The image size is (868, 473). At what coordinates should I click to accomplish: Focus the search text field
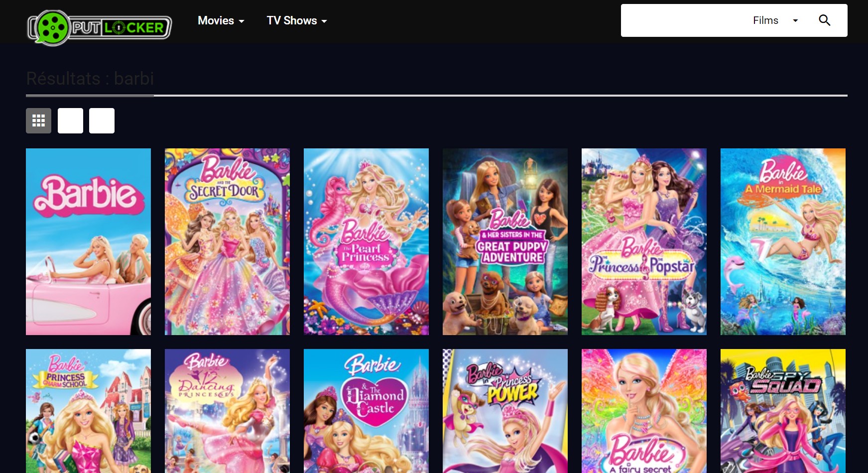coord(684,20)
